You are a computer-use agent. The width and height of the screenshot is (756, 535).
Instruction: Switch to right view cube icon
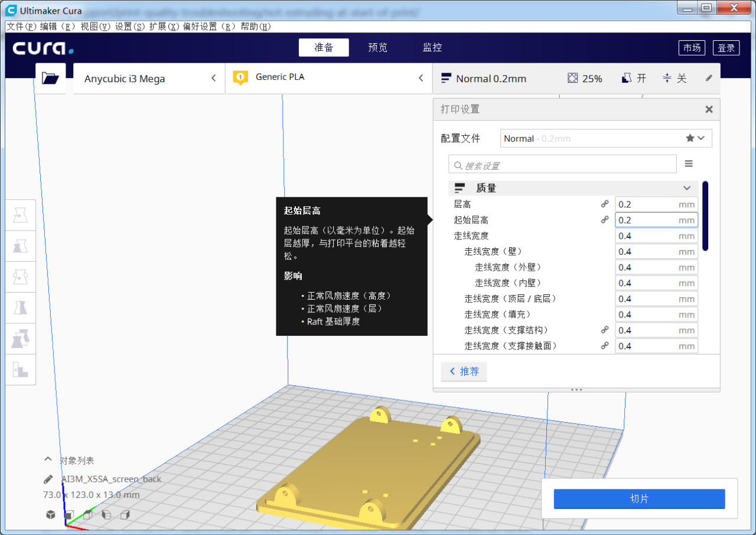coord(125,514)
